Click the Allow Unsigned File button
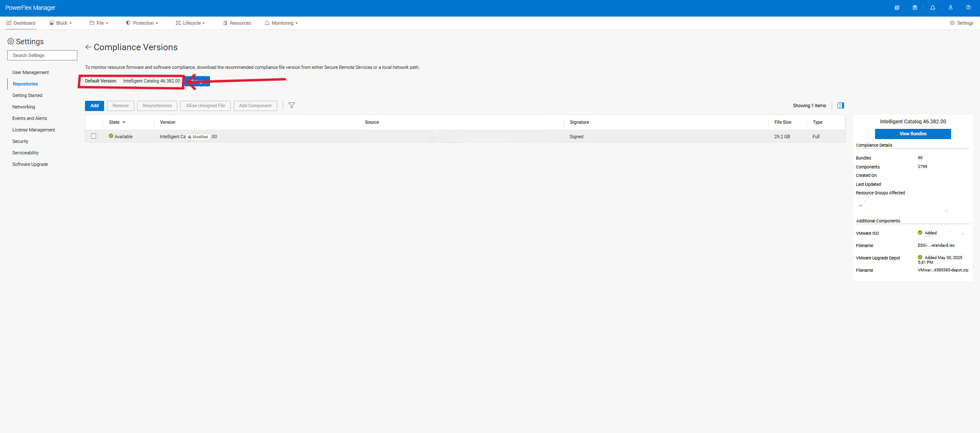 click(205, 105)
